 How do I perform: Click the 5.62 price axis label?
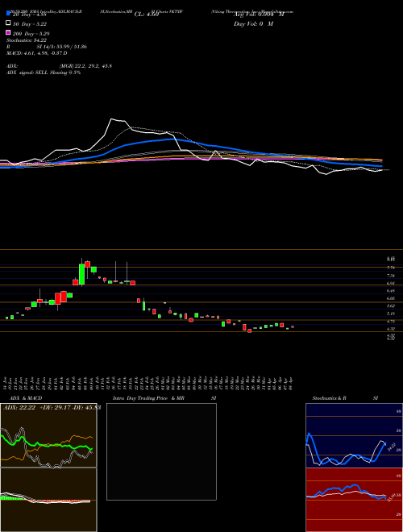point(390,306)
